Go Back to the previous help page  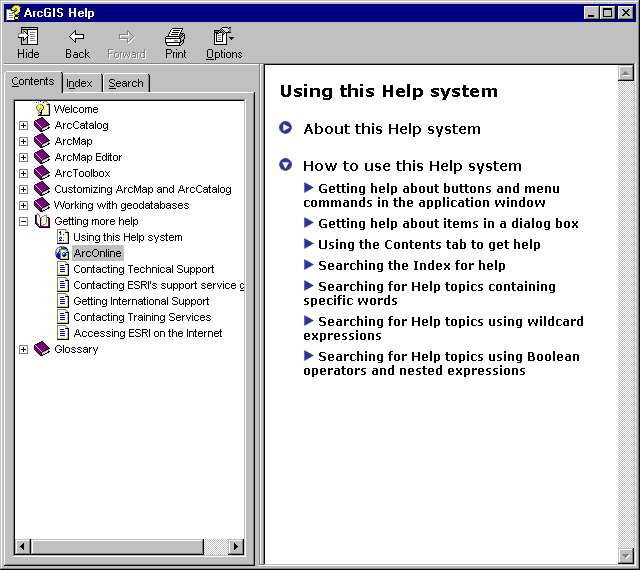point(77,43)
